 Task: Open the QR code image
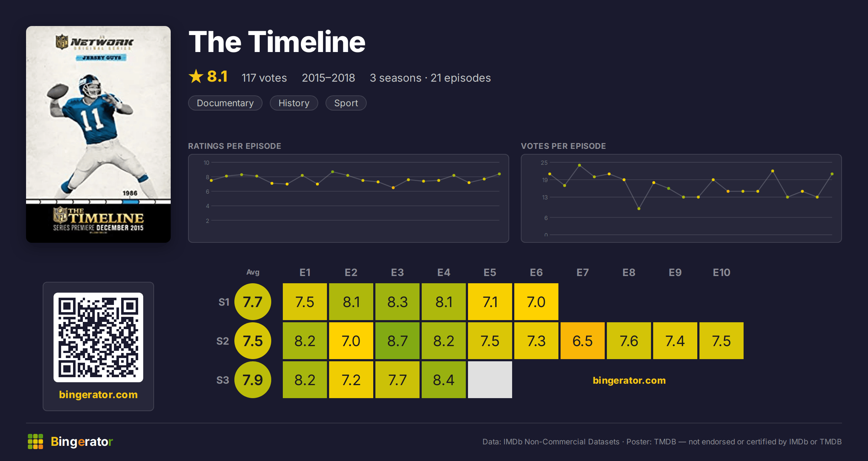pos(98,337)
